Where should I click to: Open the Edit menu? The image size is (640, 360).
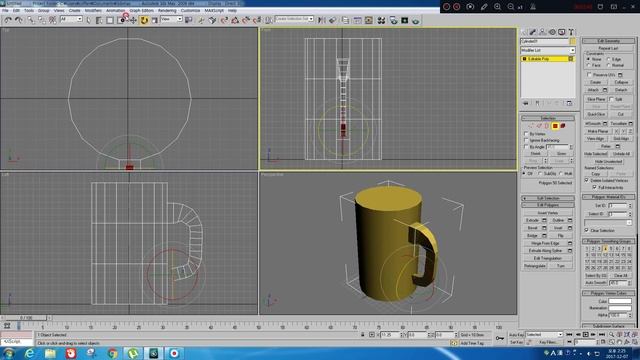16,11
